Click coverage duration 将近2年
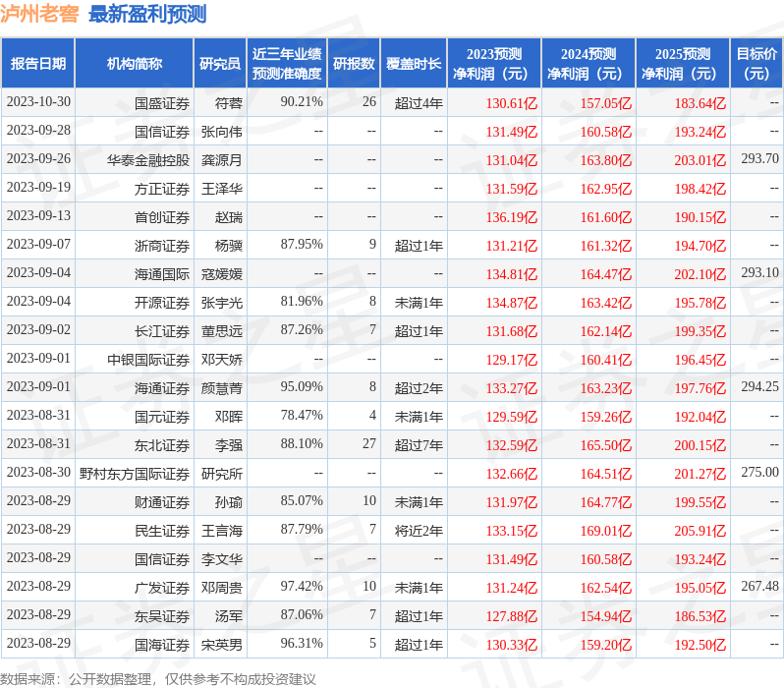The width and height of the screenshot is (784, 688). tap(419, 532)
